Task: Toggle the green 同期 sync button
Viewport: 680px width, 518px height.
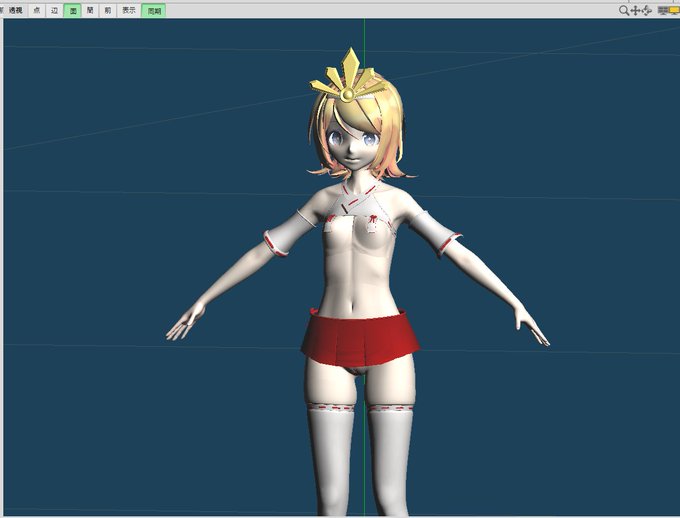Action: (154, 10)
